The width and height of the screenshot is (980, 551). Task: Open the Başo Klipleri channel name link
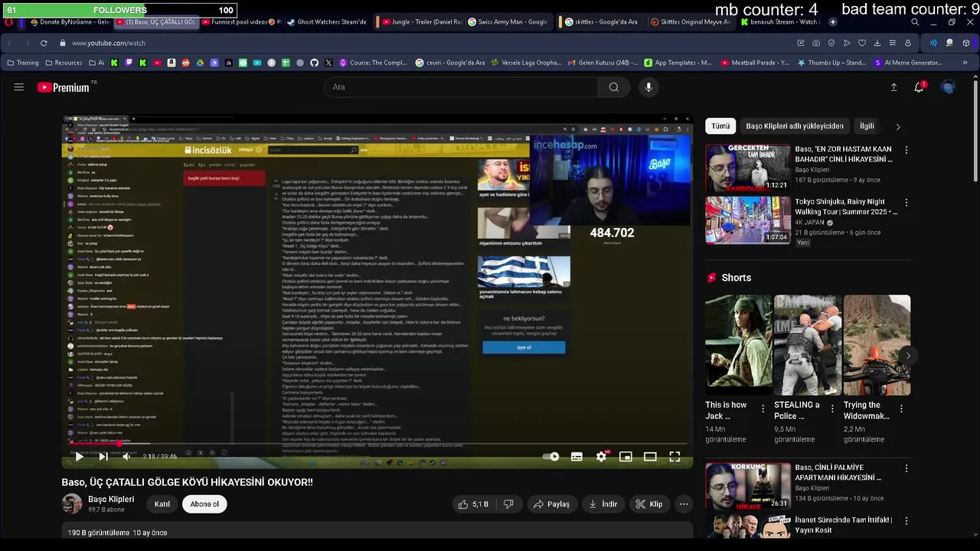pos(111,500)
